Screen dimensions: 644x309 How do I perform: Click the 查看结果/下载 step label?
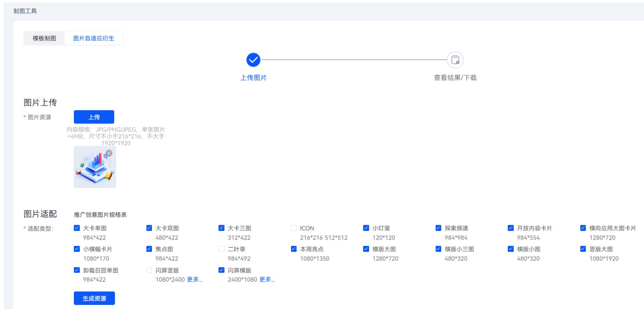(455, 77)
